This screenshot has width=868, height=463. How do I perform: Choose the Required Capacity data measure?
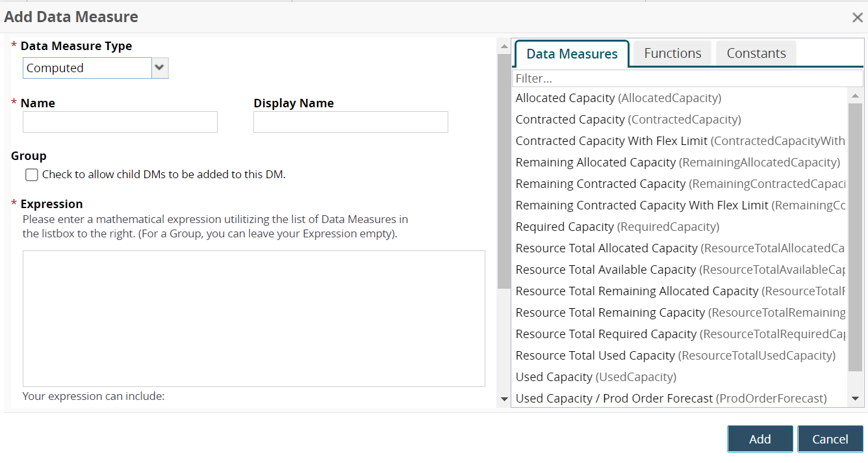click(x=617, y=227)
